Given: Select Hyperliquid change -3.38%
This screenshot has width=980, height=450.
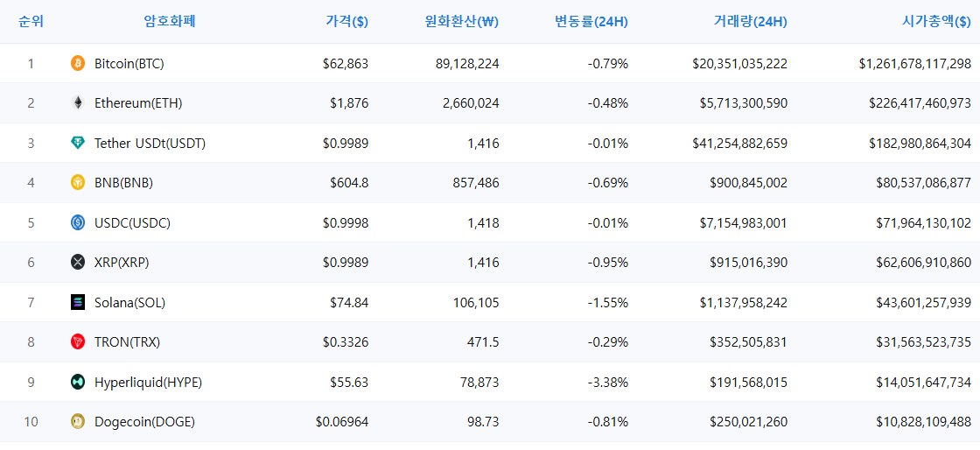Looking at the screenshot, I should click(608, 382).
